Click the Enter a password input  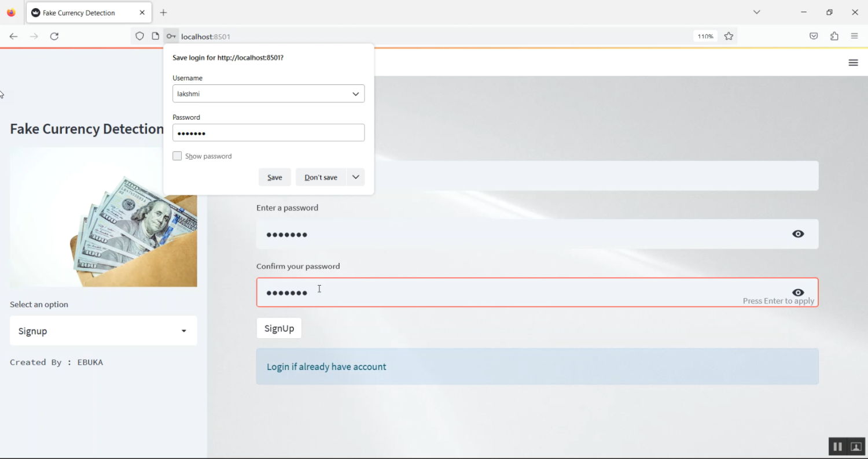pyautogui.click(x=537, y=234)
